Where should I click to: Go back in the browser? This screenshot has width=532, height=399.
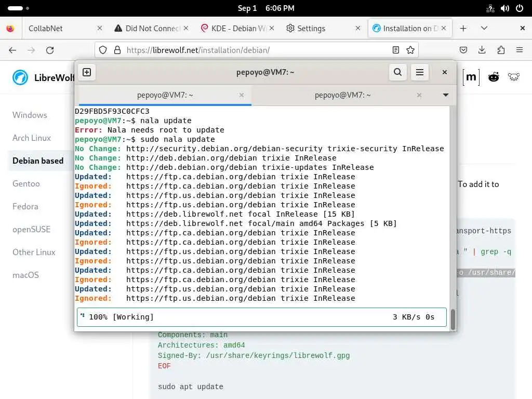click(12, 50)
